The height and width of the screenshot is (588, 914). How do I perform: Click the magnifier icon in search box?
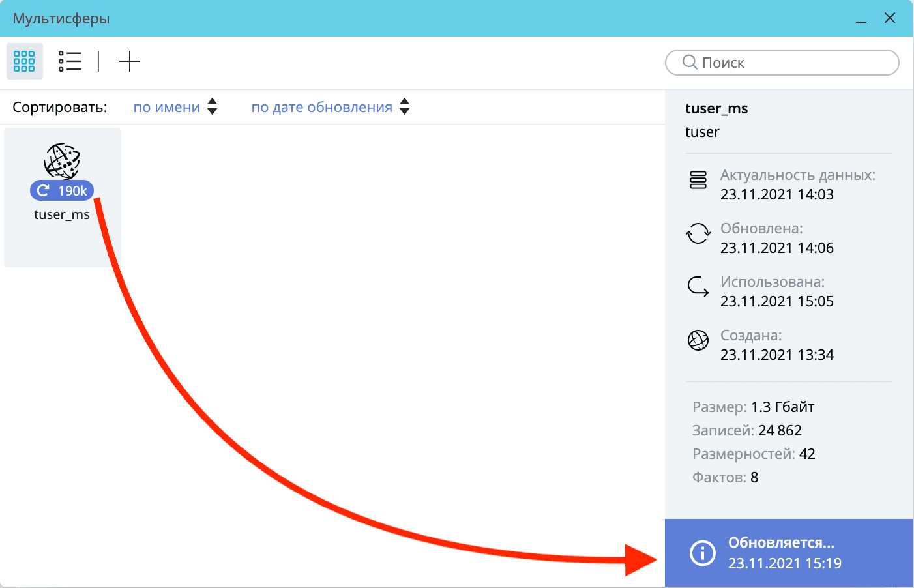click(x=690, y=63)
